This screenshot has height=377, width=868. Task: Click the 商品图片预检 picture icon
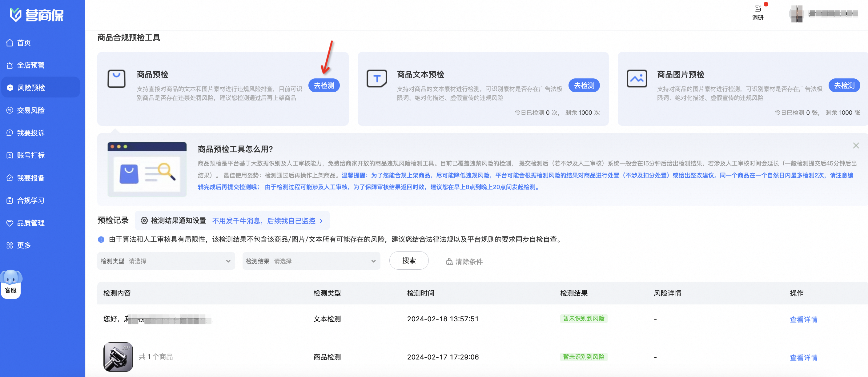637,79
